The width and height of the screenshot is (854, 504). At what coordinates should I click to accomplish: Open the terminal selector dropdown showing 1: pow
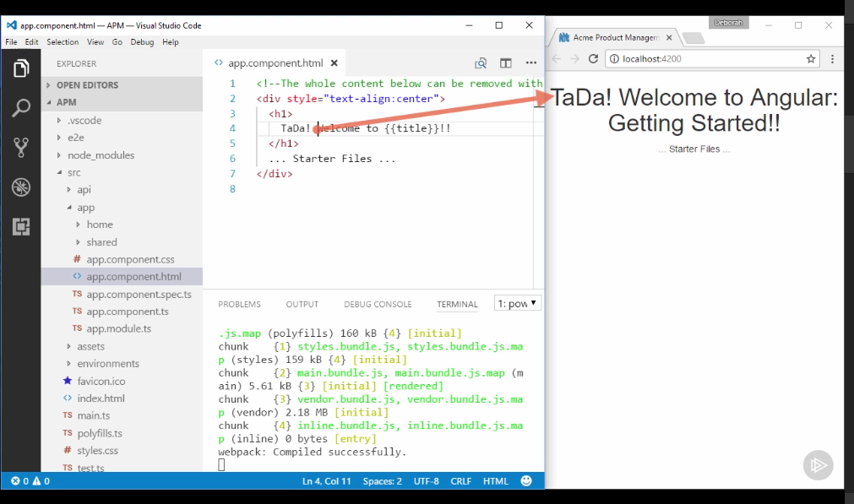[516, 302]
